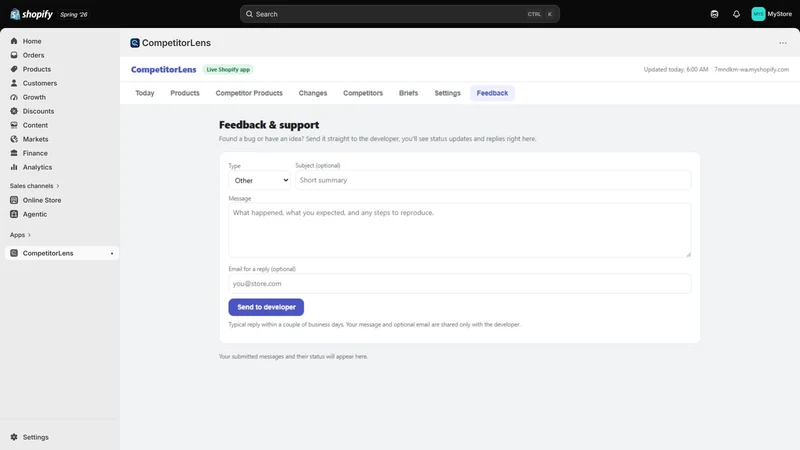The height and width of the screenshot is (450, 800).
Task: Click the Shopify logo
Action: coord(32,14)
